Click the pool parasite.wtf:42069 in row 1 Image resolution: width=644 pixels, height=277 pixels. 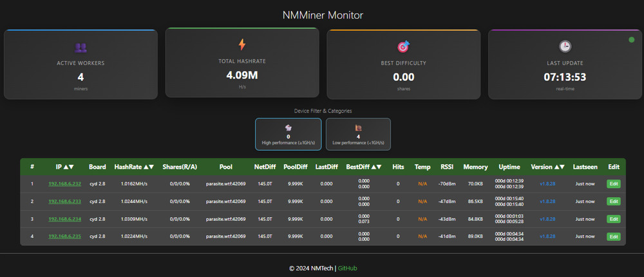tap(226, 184)
